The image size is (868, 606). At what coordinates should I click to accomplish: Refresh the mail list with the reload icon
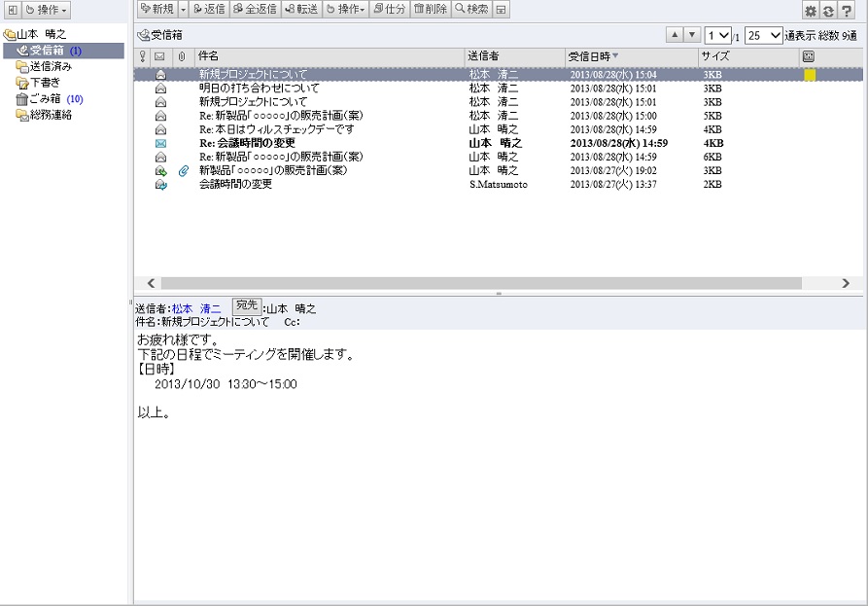pos(827,10)
